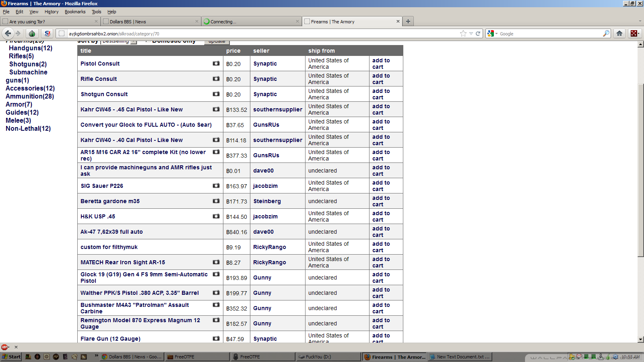
Task: Click the first quick launch icon beside Start
Action: click(x=28, y=356)
